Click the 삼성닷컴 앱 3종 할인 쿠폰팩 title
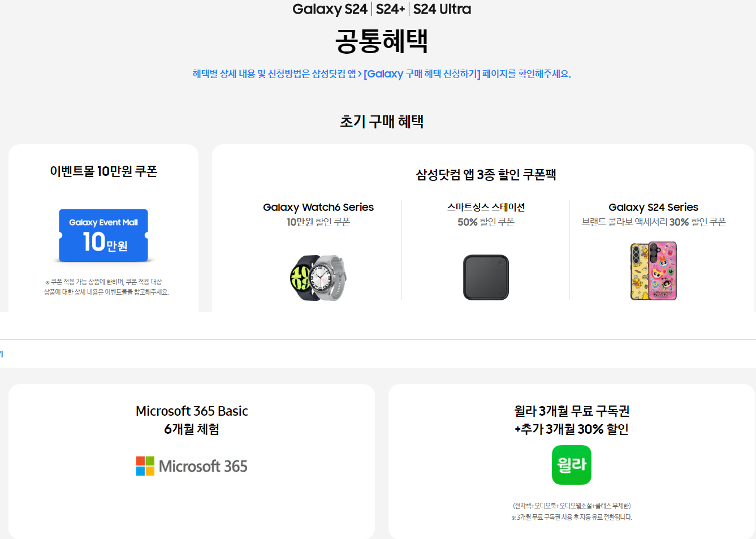The image size is (756, 539). (x=486, y=175)
